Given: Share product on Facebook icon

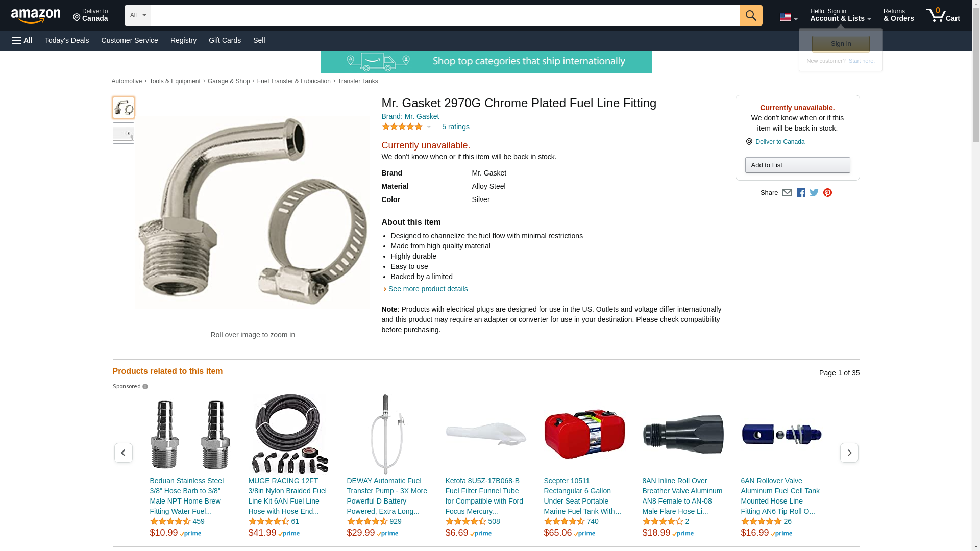Looking at the screenshot, I should [801, 193].
